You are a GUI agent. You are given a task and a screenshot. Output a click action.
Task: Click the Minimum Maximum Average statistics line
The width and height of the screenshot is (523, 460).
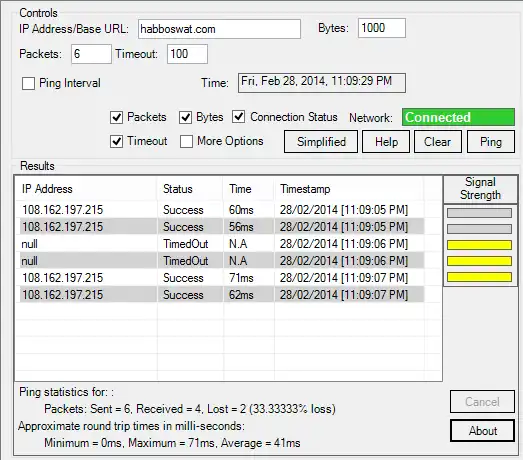[x=172, y=443]
